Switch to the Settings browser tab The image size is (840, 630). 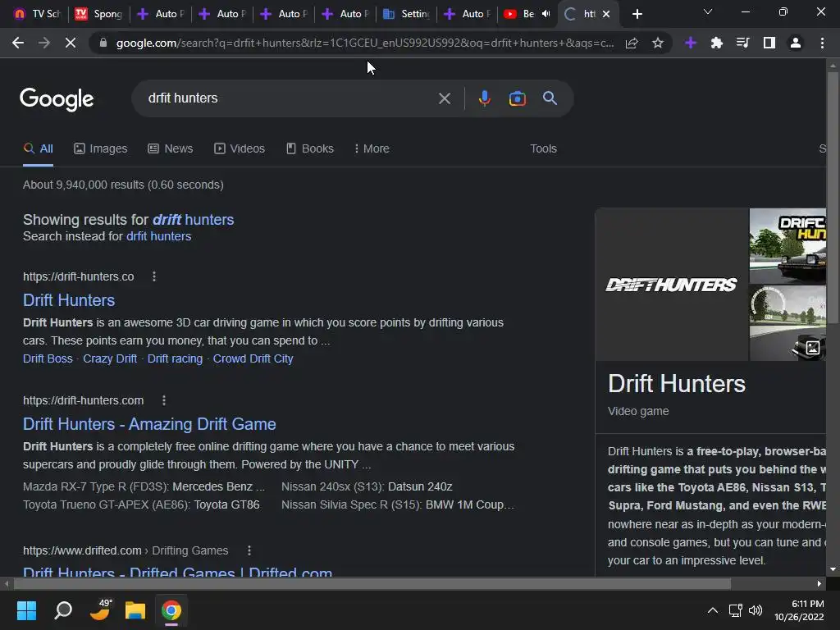pyautogui.click(x=407, y=14)
